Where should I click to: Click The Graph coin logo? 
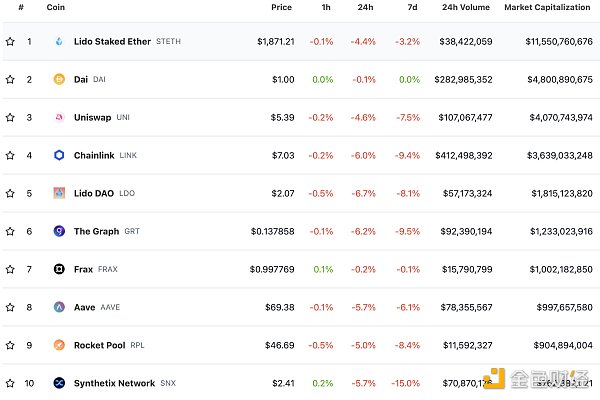point(59,231)
